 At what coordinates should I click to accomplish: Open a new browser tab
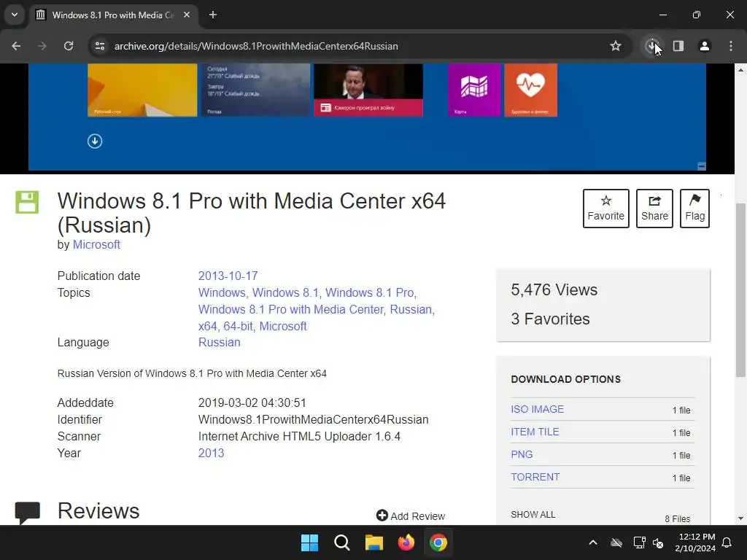pyautogui.click(x=213, y=15)
